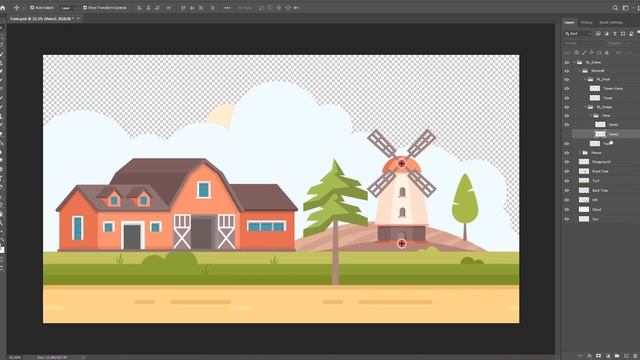Select the Back Tree layer name
Image resolution: width=640 pixels, height=360 pixels.
pos(600,191)
